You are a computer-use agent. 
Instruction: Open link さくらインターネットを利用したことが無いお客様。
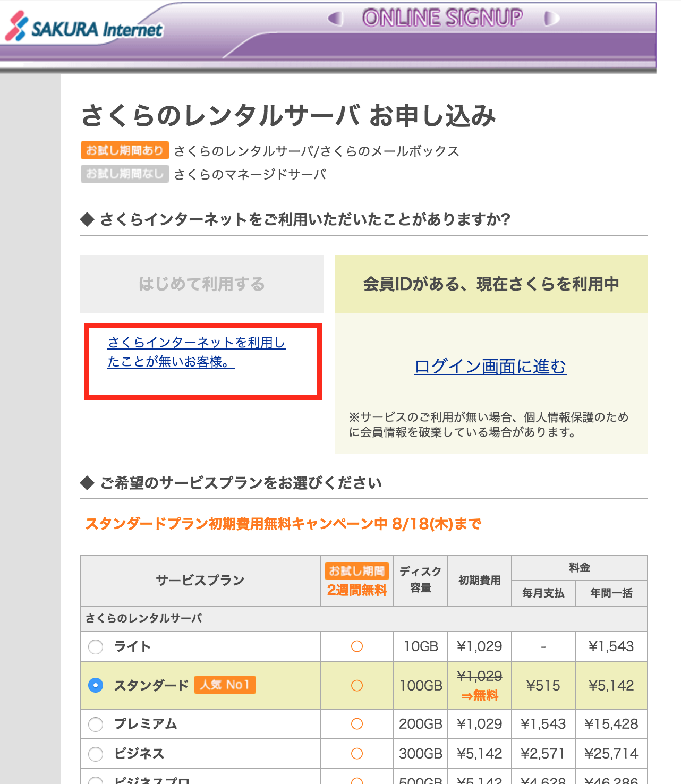(197, 352)
